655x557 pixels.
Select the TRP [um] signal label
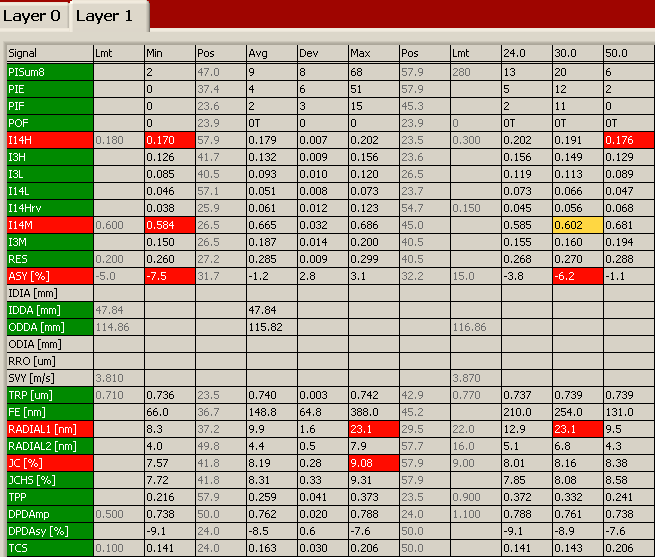50,395
